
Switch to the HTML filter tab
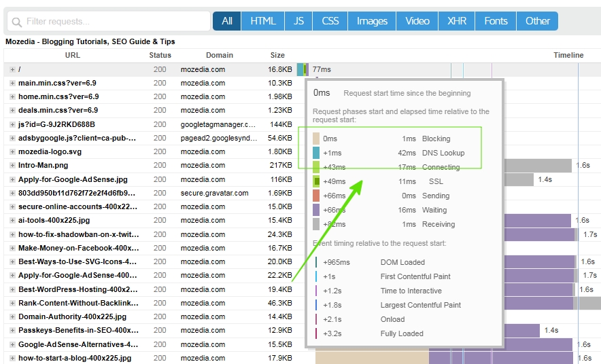pyautogui.click(x=263, y=21)
